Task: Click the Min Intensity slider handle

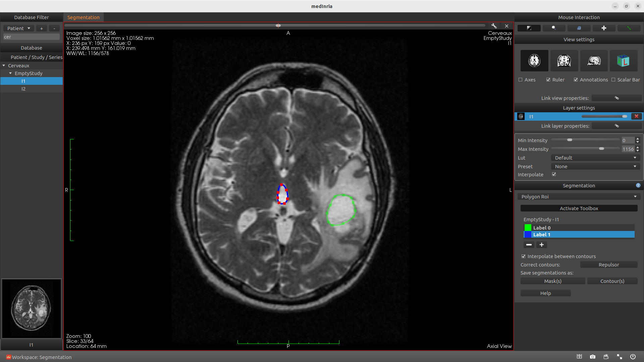Action: click(x=570, y=140)
